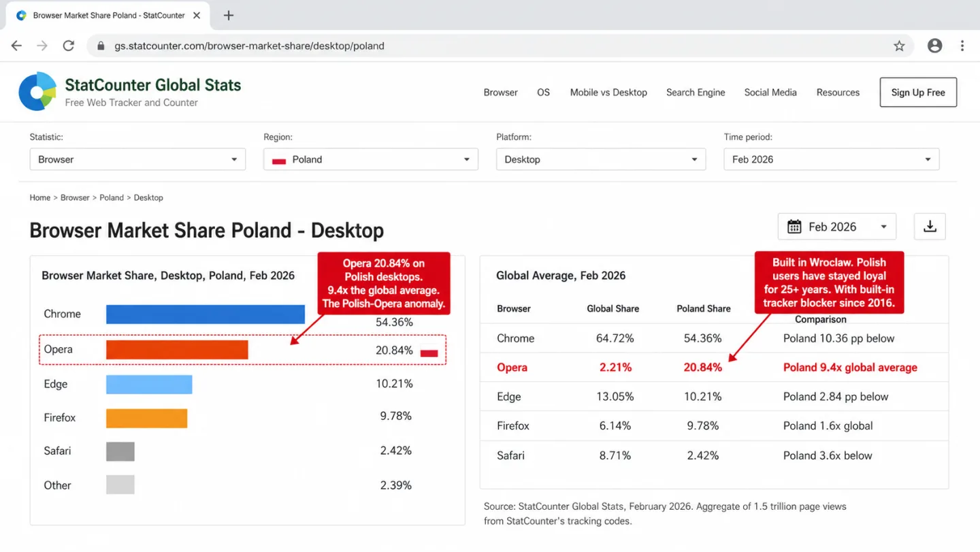Viewport: 980px width, 552px height.
Task: Click the Poland flag in Region selector
Action: [278, 160]
